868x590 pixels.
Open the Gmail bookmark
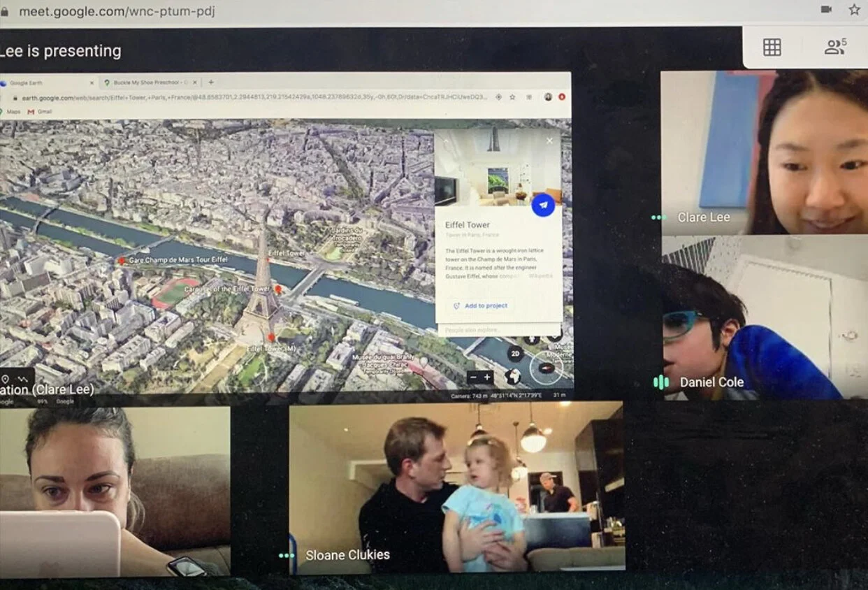[41, 112]
